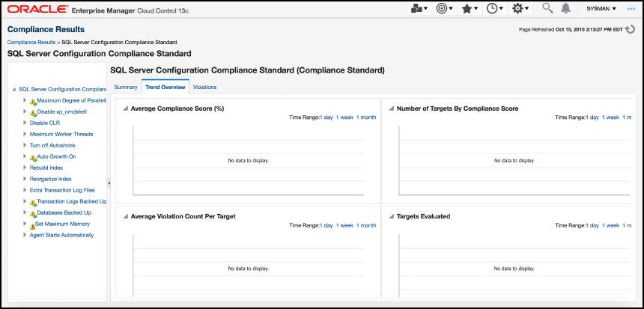Select Transaction Logs Backed Up tree item

tap(71, 201)
